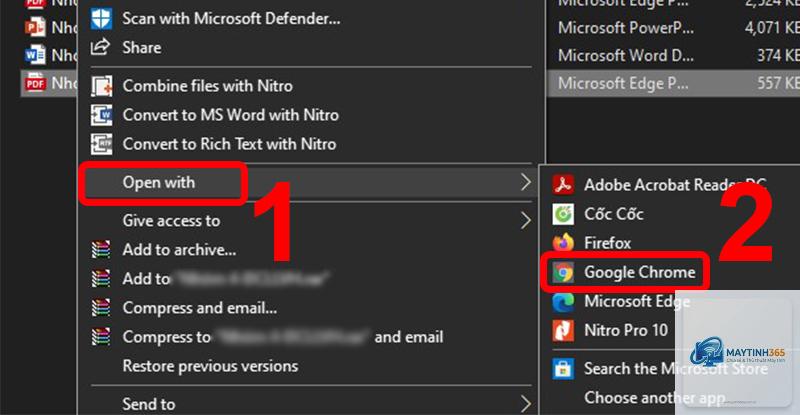800x415 pixels.
Task: Select the Microsoft Word D... type cell
Action: click(626, 55)
